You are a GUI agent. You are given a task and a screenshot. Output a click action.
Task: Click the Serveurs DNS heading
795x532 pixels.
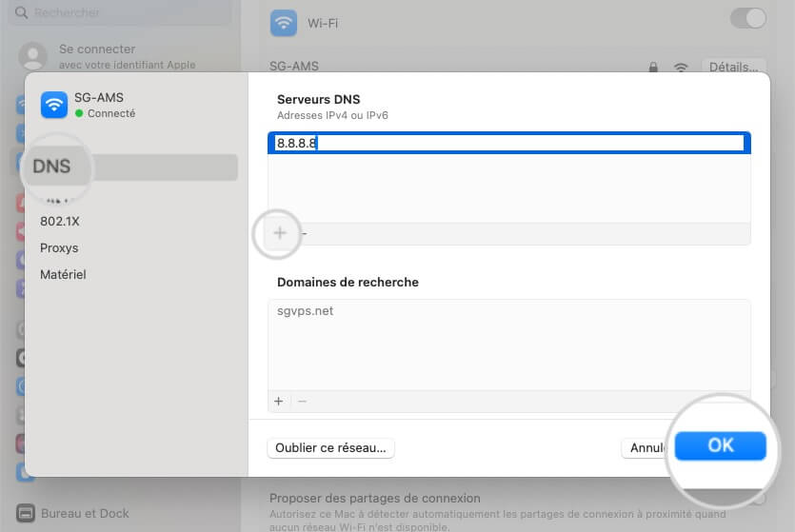click(x=318, y=99)
